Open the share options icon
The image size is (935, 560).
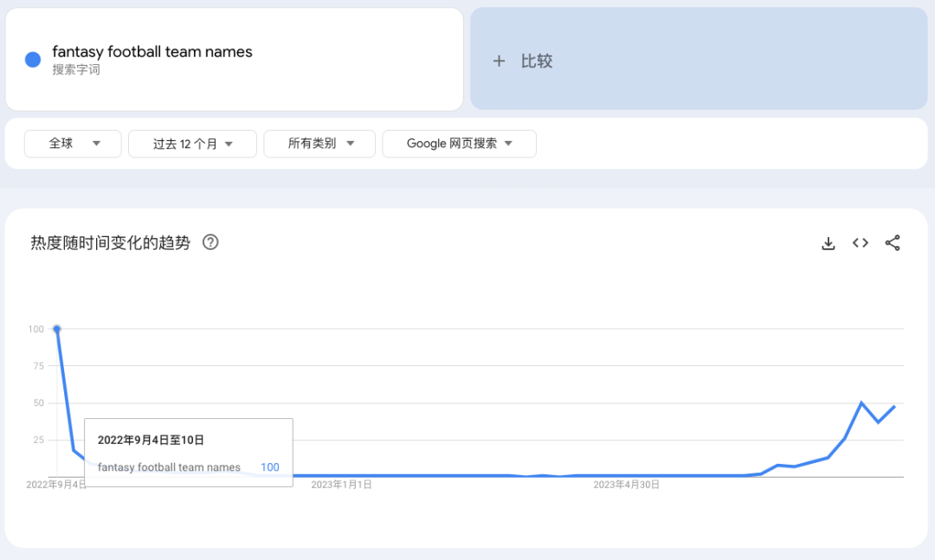(893, 243)
